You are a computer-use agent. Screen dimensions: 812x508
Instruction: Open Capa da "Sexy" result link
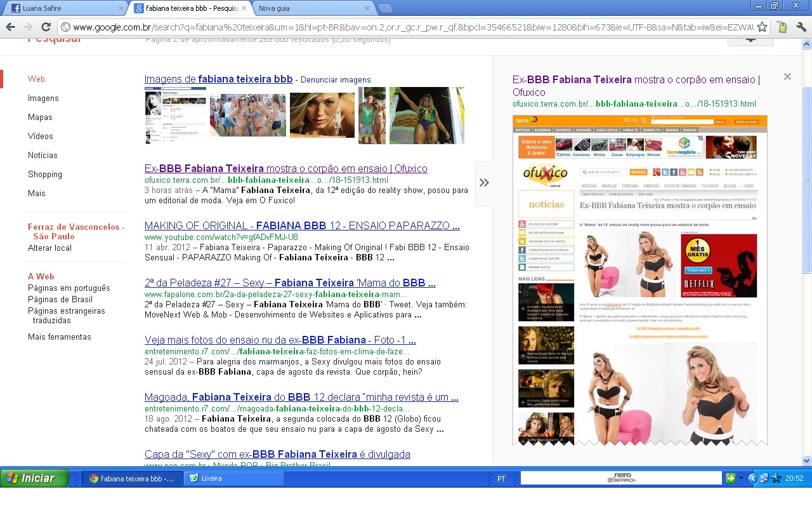coord(277,455)
